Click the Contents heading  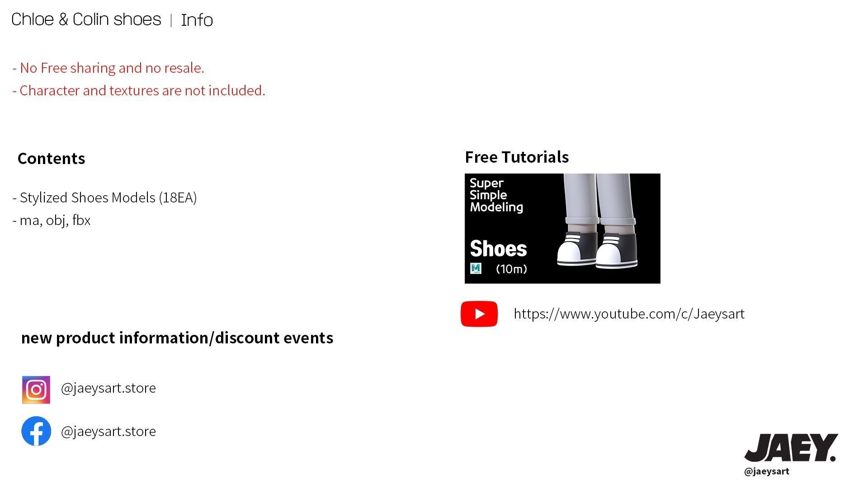pyautogui.click(x=51, y=159)
